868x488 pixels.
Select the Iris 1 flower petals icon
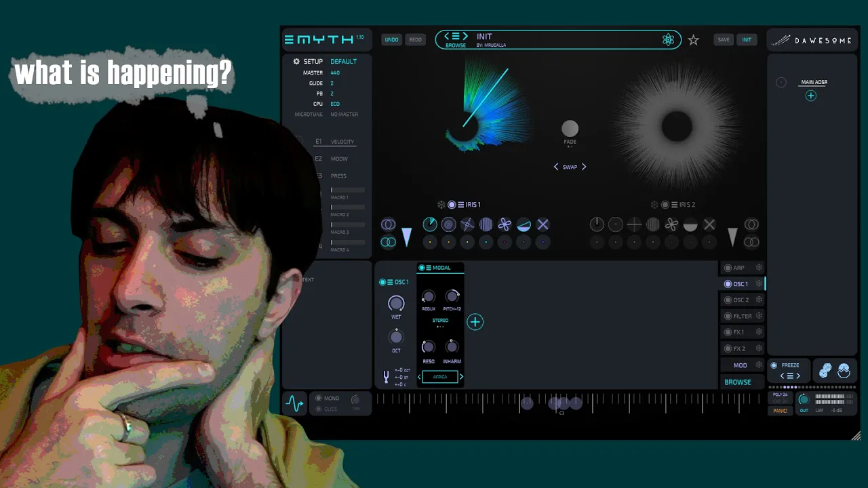point(505,224)
